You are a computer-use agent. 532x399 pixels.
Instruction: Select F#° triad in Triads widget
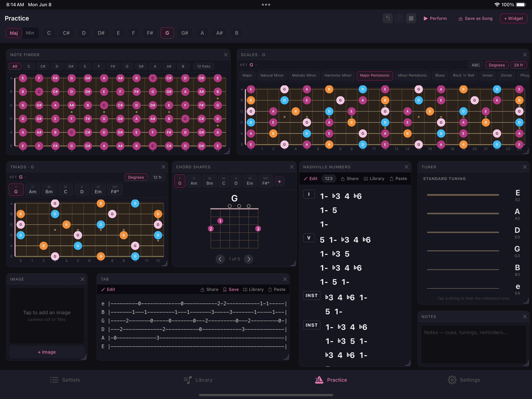pyautogui.click(x=115, y=190)
